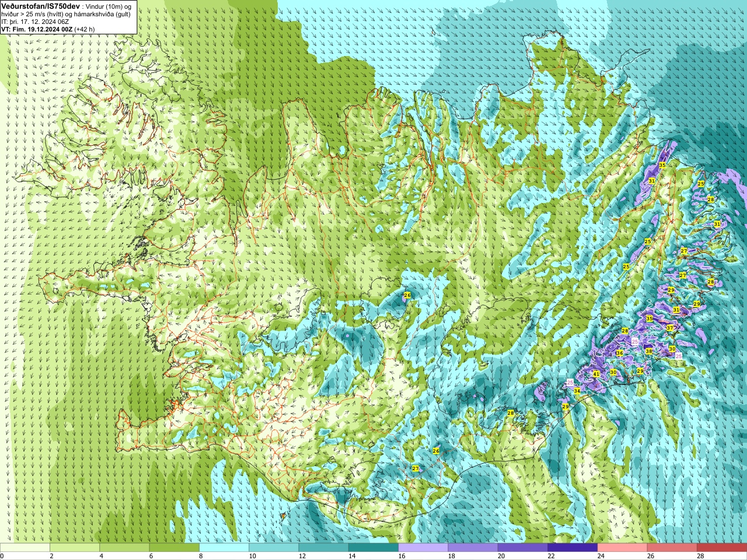Click the forecast offset text '(+42 h)'
747x560 pixels.
point(85,29)
